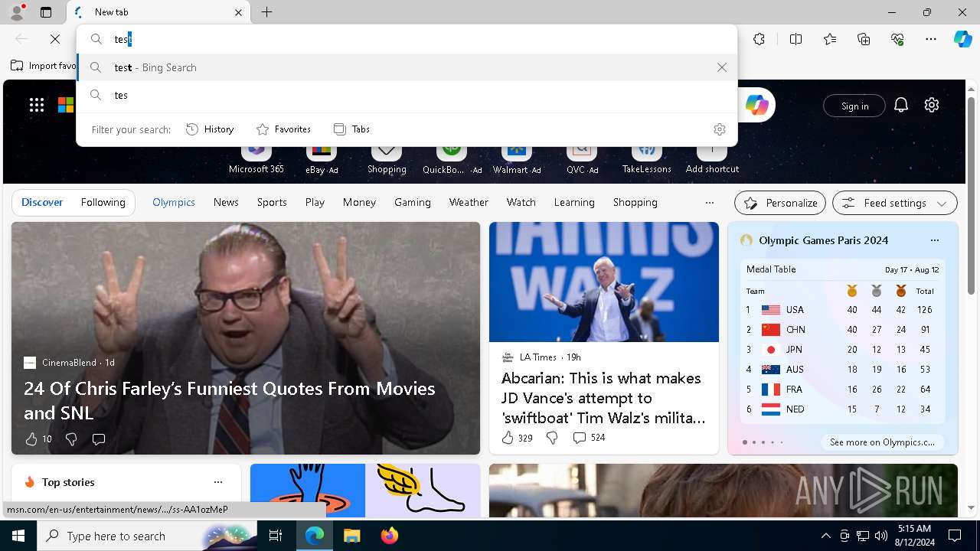Open the eBay Ad shortcut

[322, 159]
